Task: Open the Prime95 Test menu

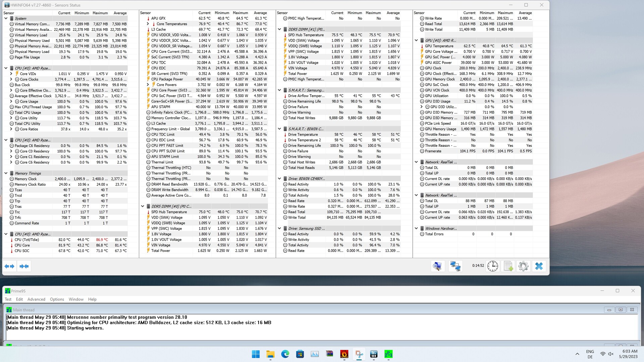Action: [x=8, y=299]
